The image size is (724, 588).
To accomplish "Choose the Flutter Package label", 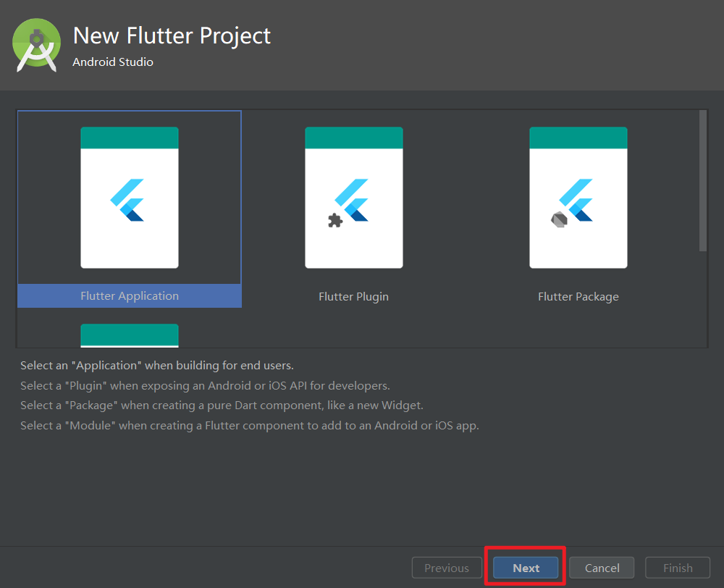I will pos(578,297).
